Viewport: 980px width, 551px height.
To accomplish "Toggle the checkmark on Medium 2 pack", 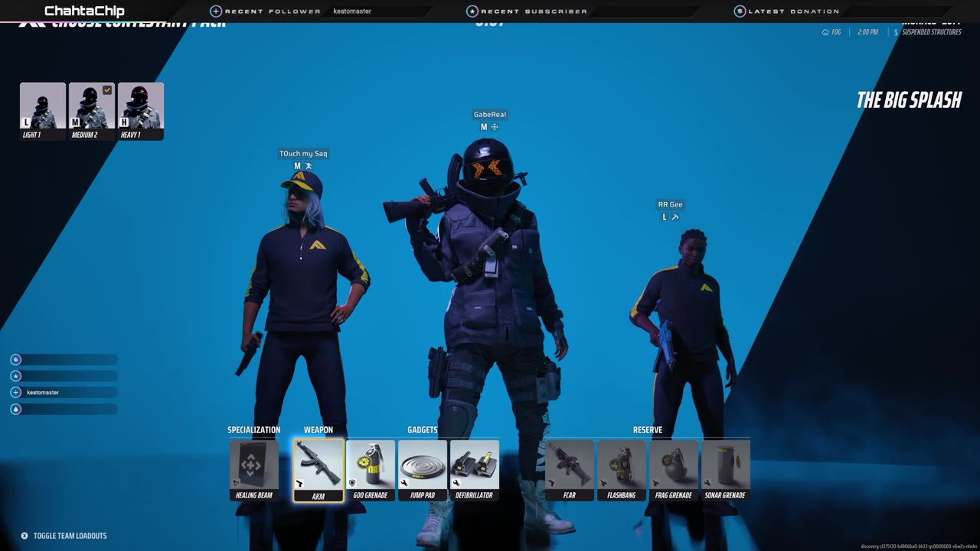I will 107,90.
